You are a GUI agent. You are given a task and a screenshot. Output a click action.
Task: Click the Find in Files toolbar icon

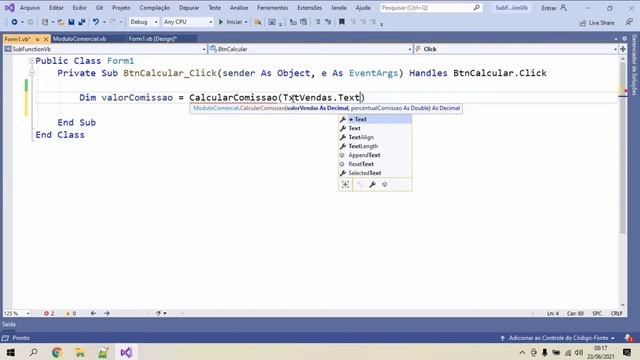(x=258, y=22)
